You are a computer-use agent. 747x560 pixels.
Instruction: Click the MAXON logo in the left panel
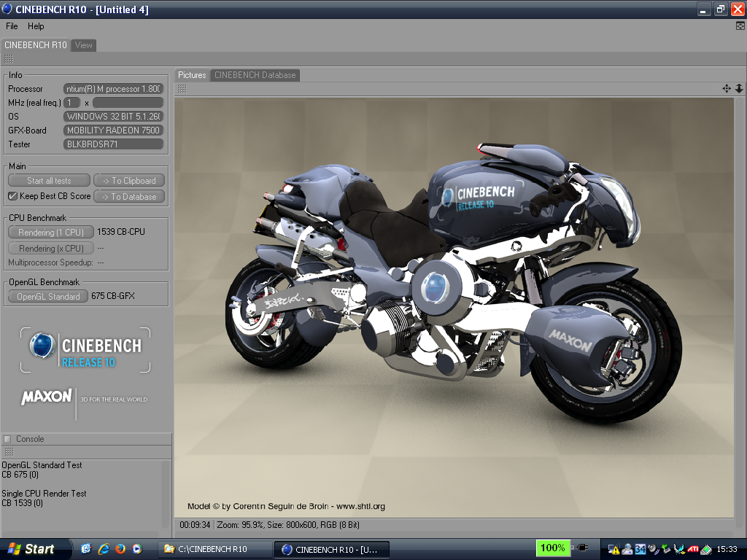pyautogui.click(x=46, y=397)
